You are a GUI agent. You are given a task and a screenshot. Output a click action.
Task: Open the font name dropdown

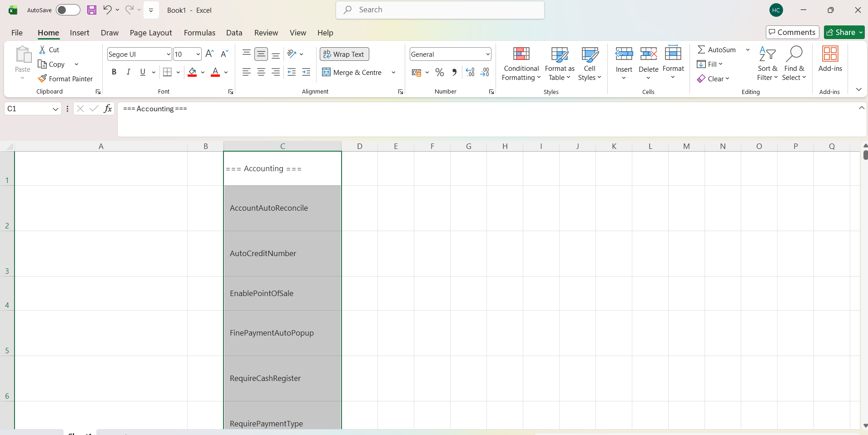point(169,54)
